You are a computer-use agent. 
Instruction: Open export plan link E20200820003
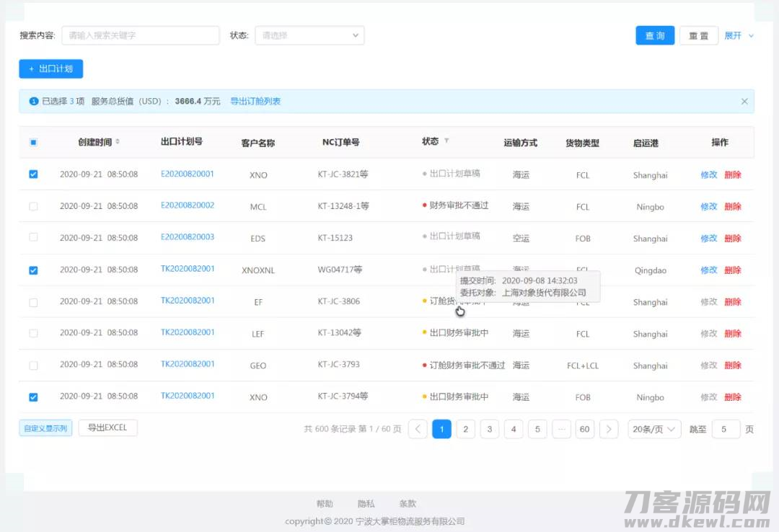(188, 237)
